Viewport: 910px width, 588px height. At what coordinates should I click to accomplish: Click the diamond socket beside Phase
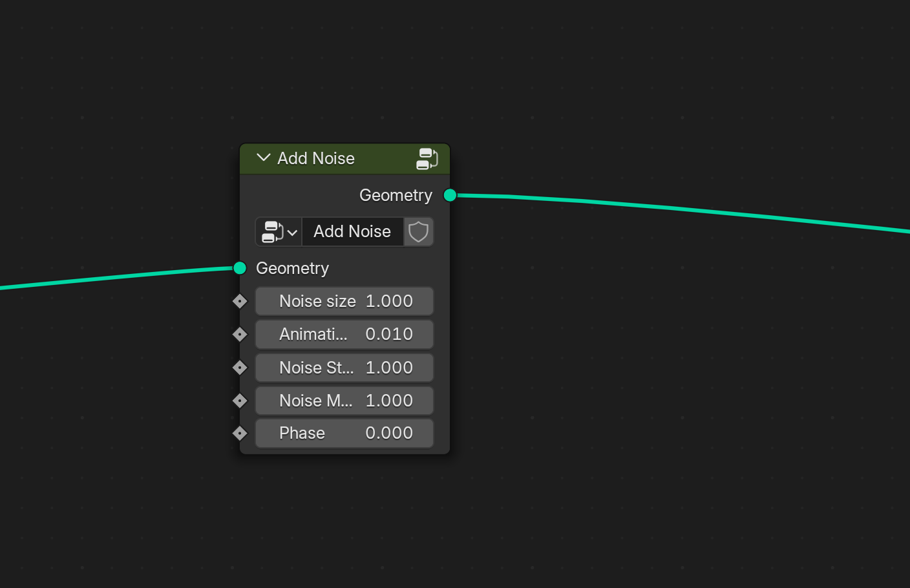pos(240,433)
